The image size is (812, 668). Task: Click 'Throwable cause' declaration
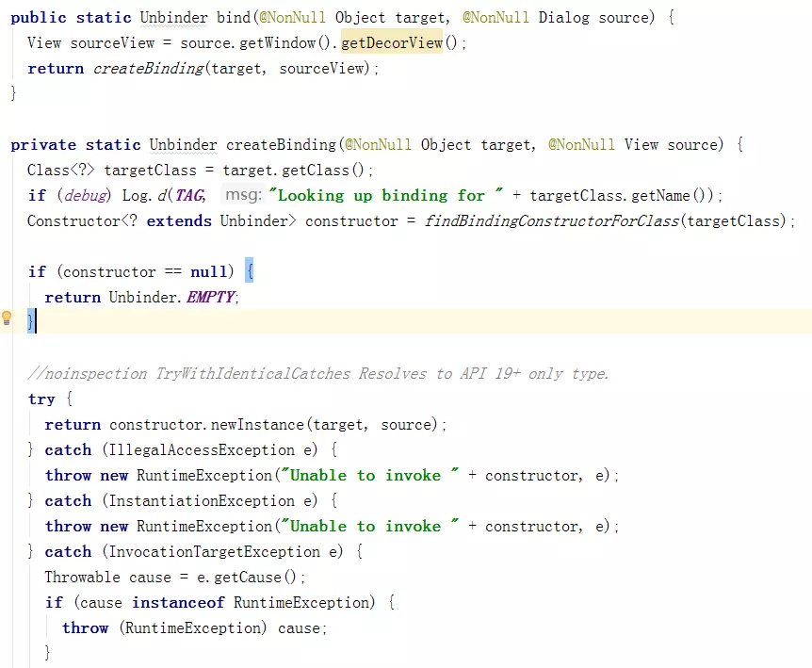pyautogui.click(x=107, y=577)
